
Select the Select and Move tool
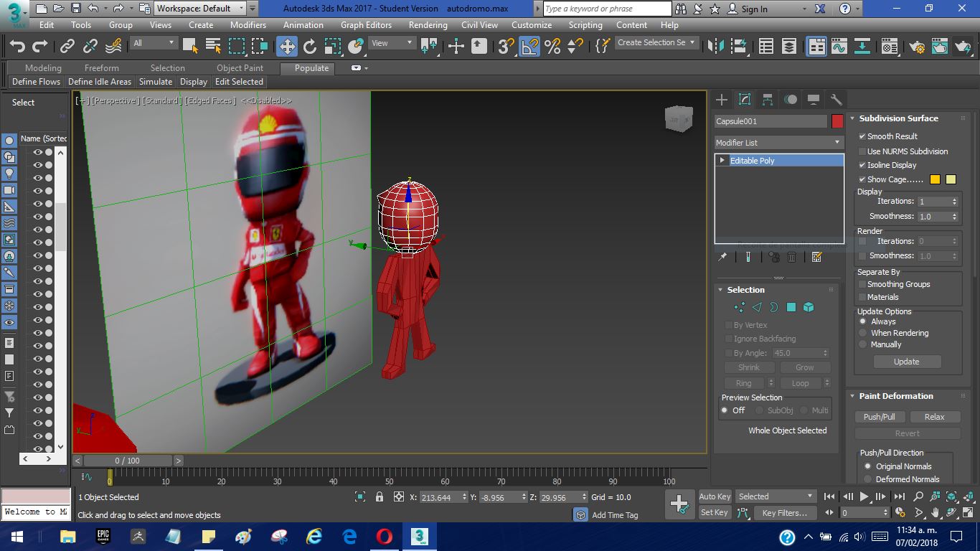287,47
